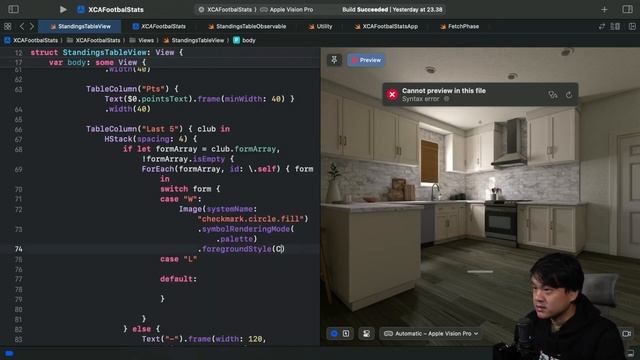Pin the preview with pin icon
The width and height of the screenshot is (640, 360).
[x=334, y=60]
